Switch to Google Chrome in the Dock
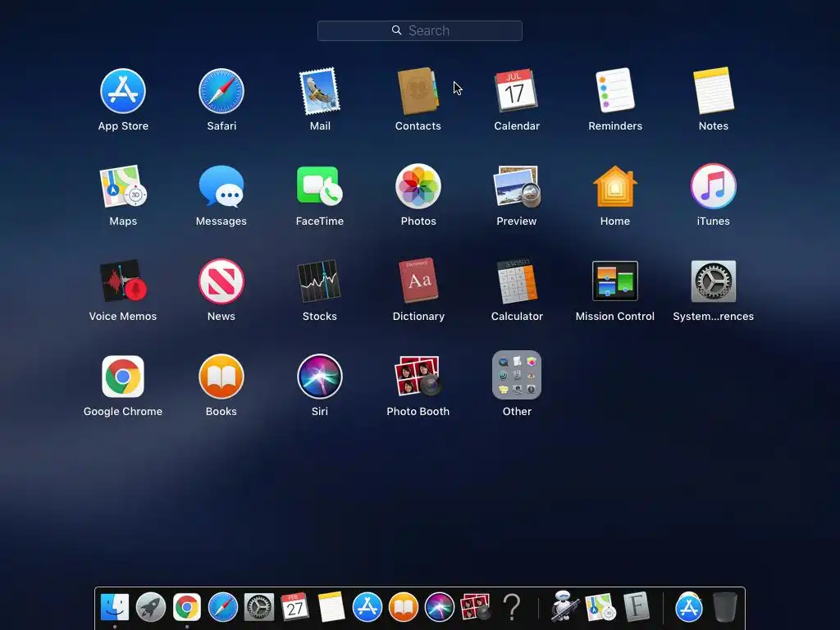This screenshot has width=840, height=630. pos(186,607)
